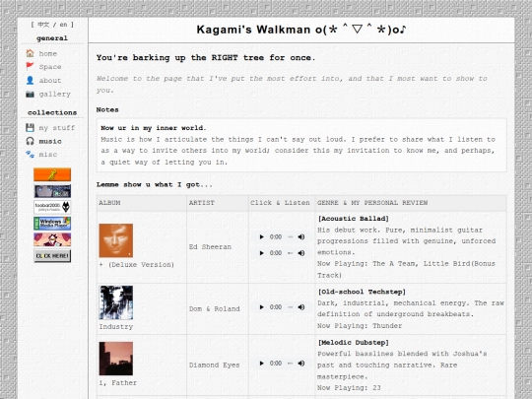Image resolution: width=532 pixels, height=399 pixels.
Task: Click the [Acoustic Ballad] genre label
Action: tap(354, 219)
